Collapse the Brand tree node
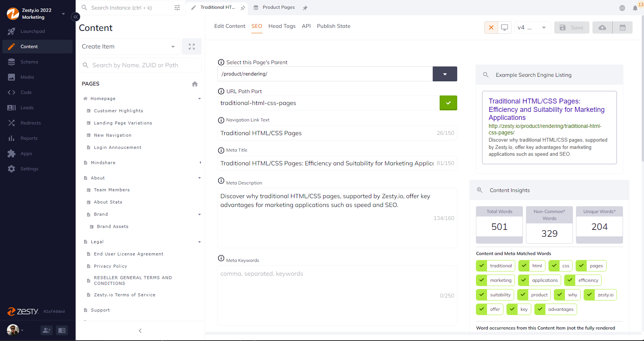Screen dimensions: 644x341 199,215
